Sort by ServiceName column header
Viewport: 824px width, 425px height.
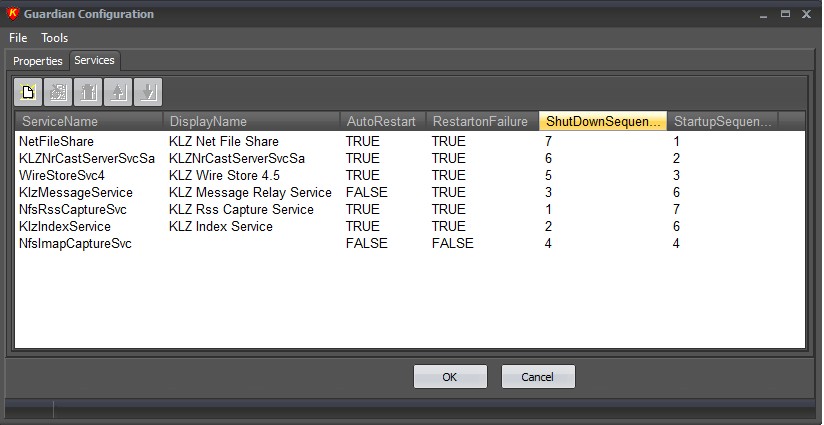click(x=88, y=121)
